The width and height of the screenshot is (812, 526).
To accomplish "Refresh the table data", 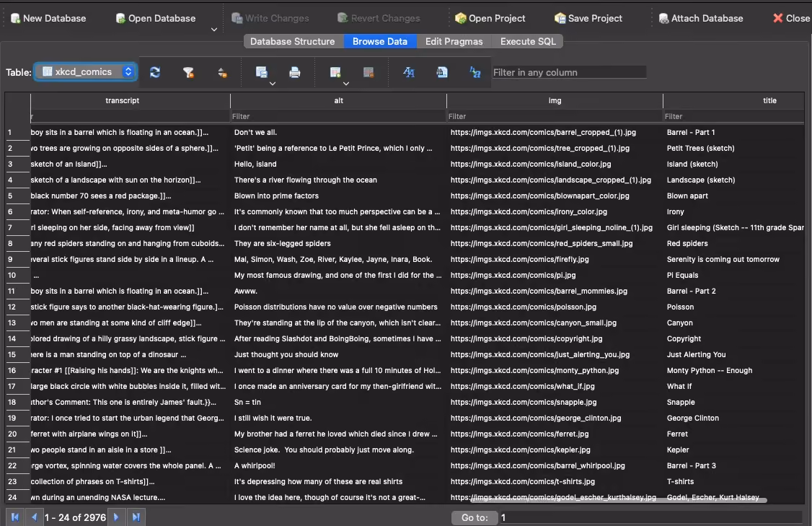I will click(155, 73).
